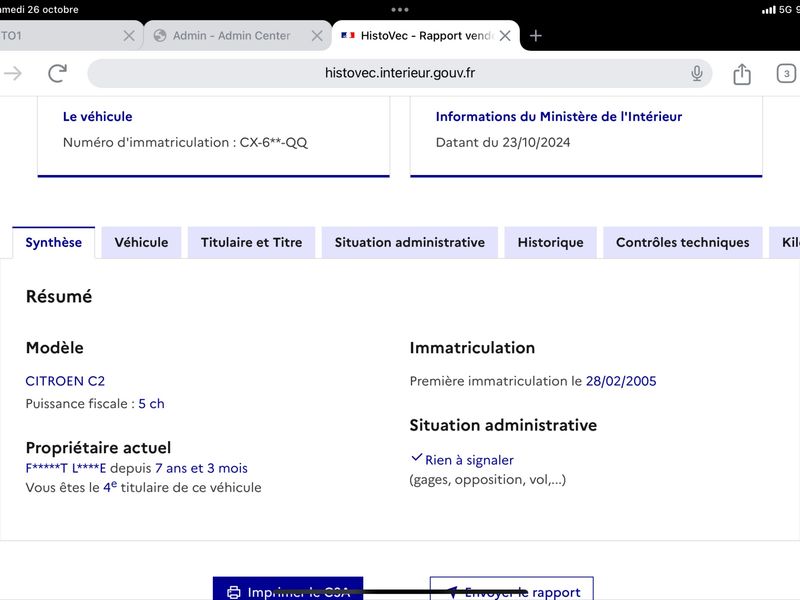Click the Numéro d'immatriculation CX-6**-QQ text
Screen dimensions: 800x600
click(185, 142)
